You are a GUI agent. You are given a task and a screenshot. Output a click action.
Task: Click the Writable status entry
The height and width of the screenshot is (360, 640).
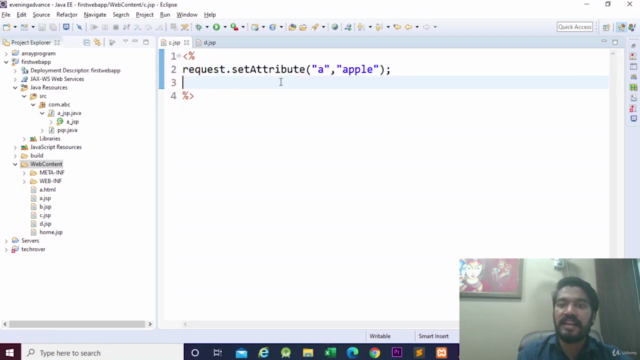point(380,336)
